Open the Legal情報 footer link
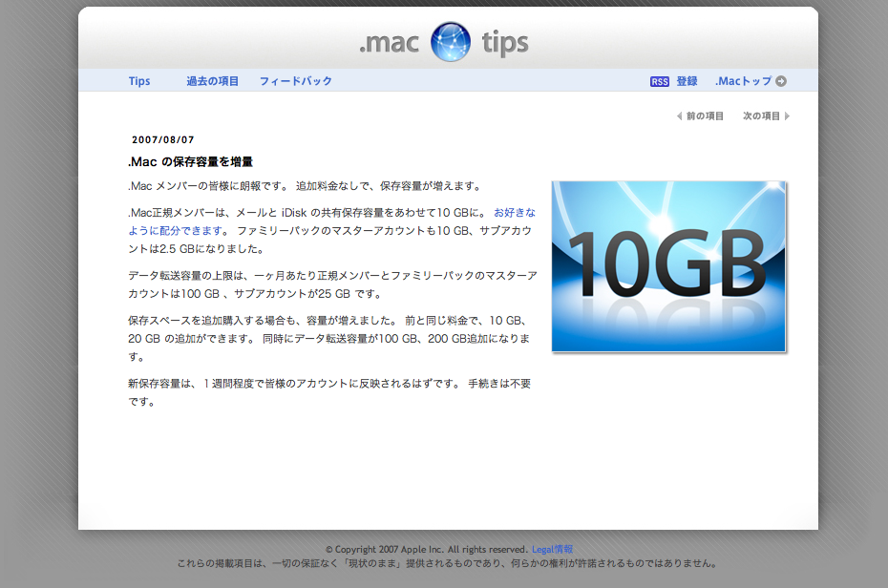The height and width of the screenshot is (588, 888). click(x=552, y=550)
